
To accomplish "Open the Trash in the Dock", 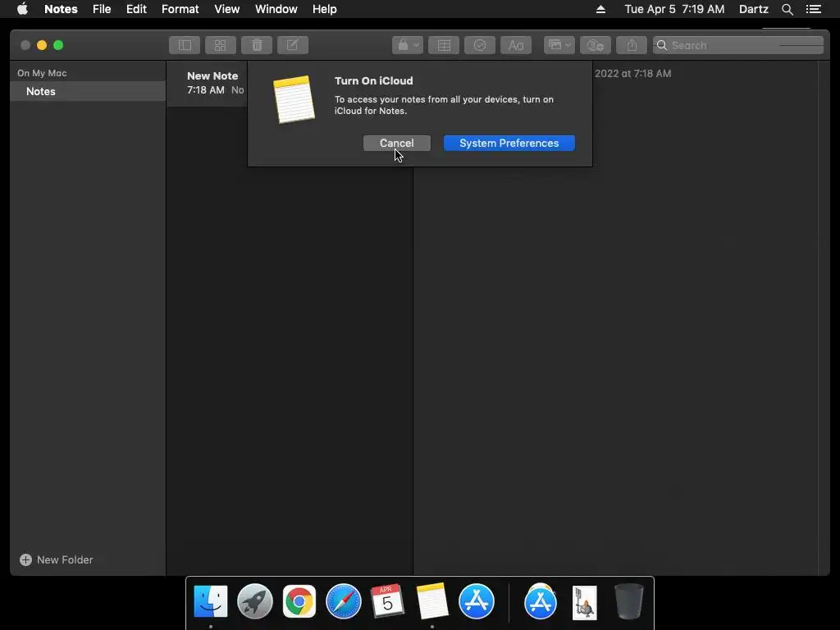I will pyautogui.click(x=629, y=601).
